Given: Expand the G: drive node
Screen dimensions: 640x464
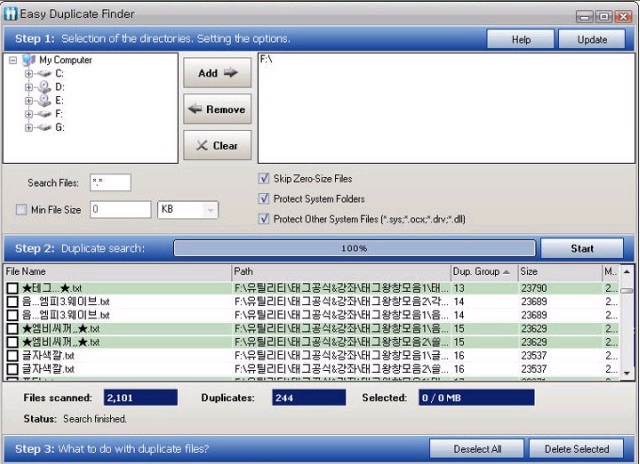Looking at the screenshot, I should pos(29,128).
